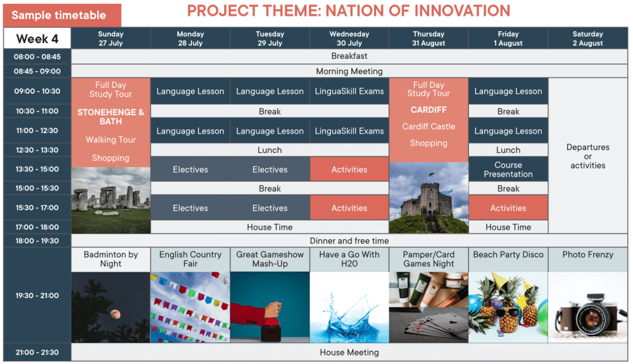The width and height of the screenshot is (633, 364).
Task: Select the "Week 4" header cell
Action: coord(37,39)
